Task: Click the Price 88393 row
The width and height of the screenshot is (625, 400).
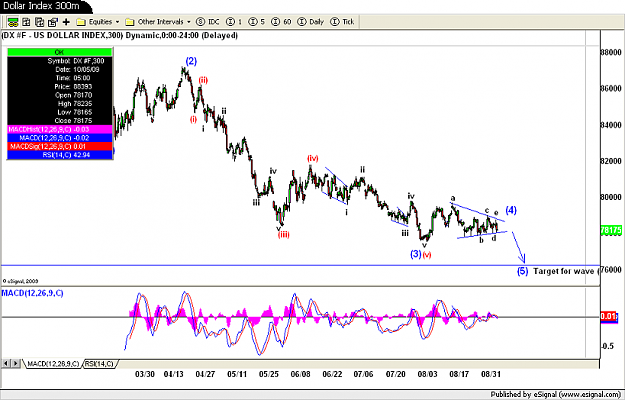Action: [x=60, y=86]
